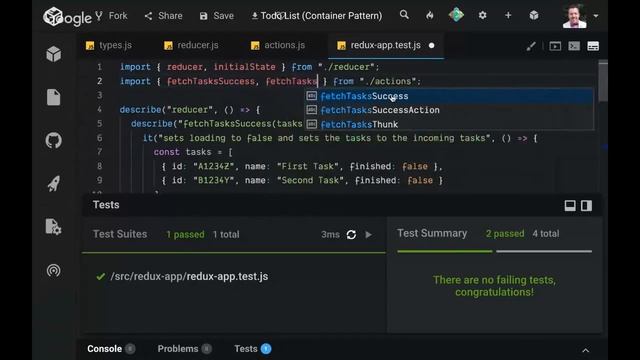The width and height of the screenshot is (640, 360).
Task: Click the prettify brush icon
Action: point(531,46)
